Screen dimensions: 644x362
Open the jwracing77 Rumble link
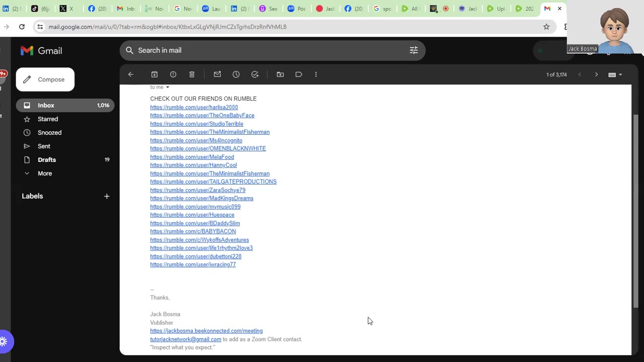tap(193, 265)
